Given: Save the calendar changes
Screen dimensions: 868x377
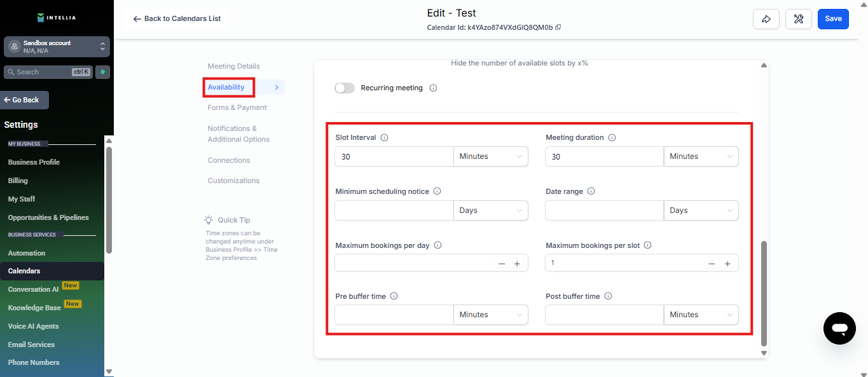Looking at the screenshot, I should 833,19.
